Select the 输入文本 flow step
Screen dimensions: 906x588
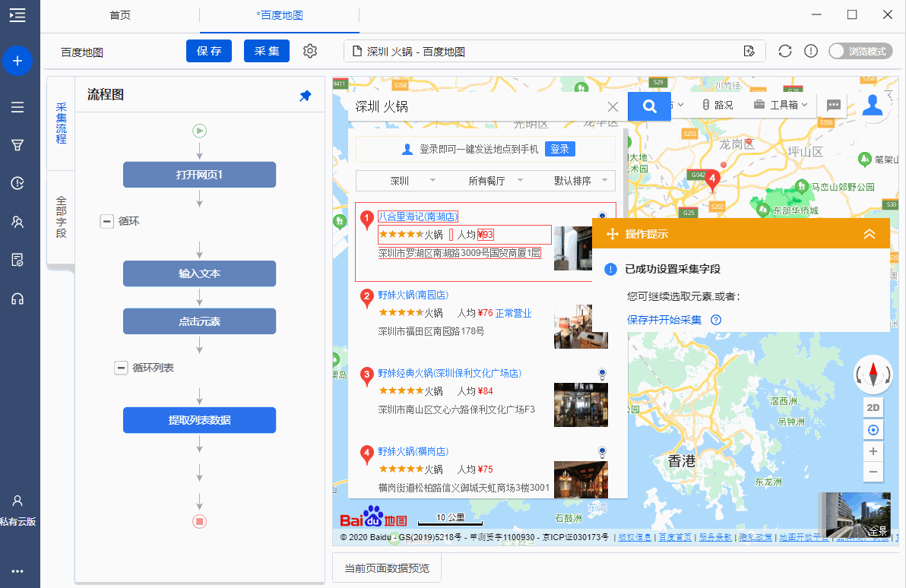coord(199,273)
